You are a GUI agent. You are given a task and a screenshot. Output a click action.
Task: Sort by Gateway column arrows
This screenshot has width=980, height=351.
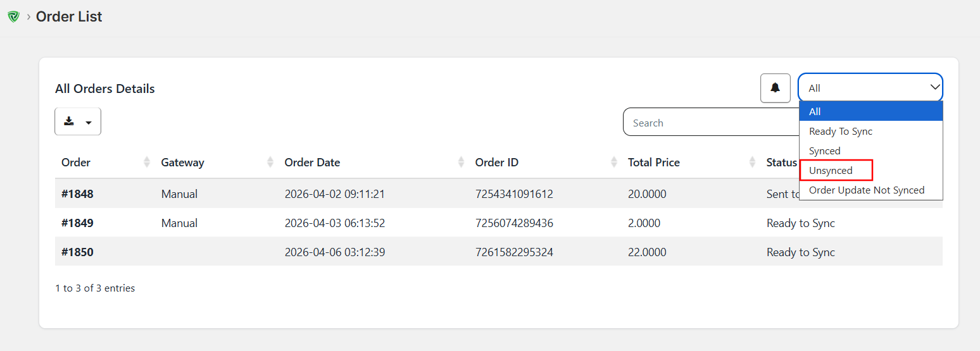coord(270,163)
